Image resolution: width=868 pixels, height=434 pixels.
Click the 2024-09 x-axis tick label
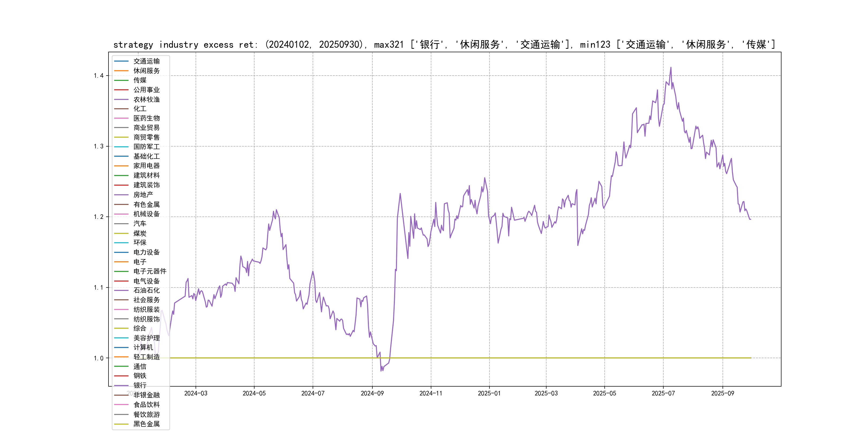(x=372, y=394)
